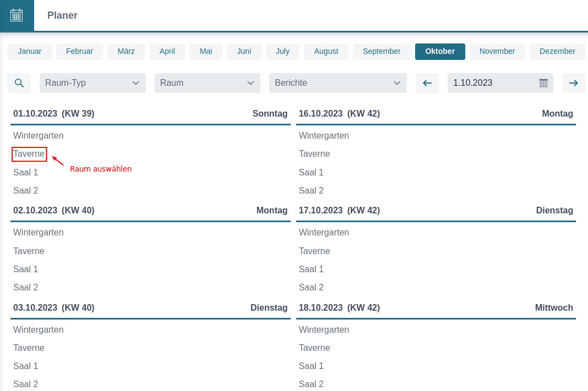
Task: Go to previous date with left arrow
Action: (x=427, y=83)
